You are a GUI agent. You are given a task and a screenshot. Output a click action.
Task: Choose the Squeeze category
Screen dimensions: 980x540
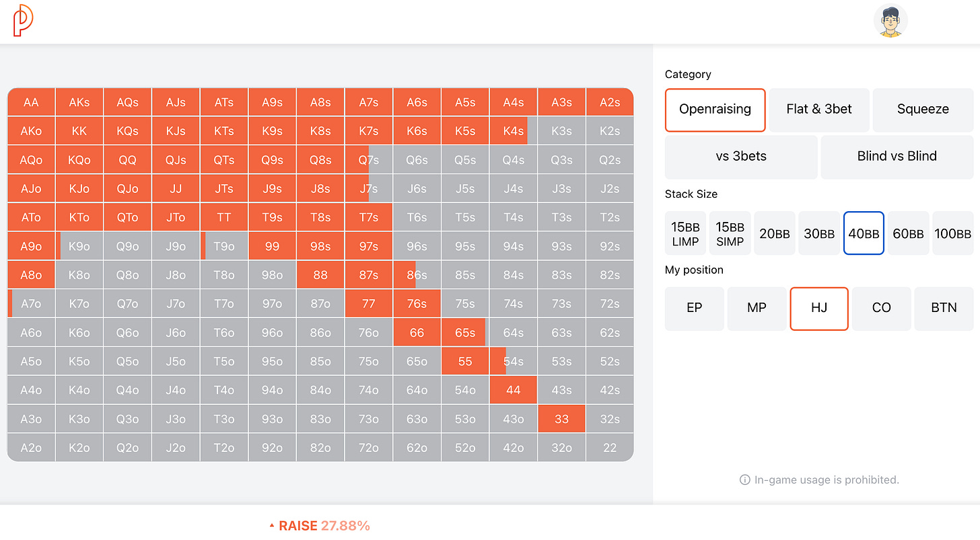[x=923, y=110]
